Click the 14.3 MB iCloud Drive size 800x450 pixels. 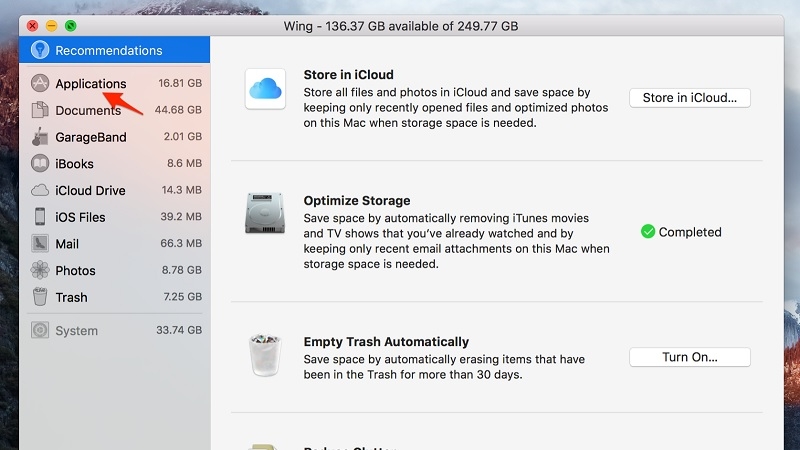(182, 190)
